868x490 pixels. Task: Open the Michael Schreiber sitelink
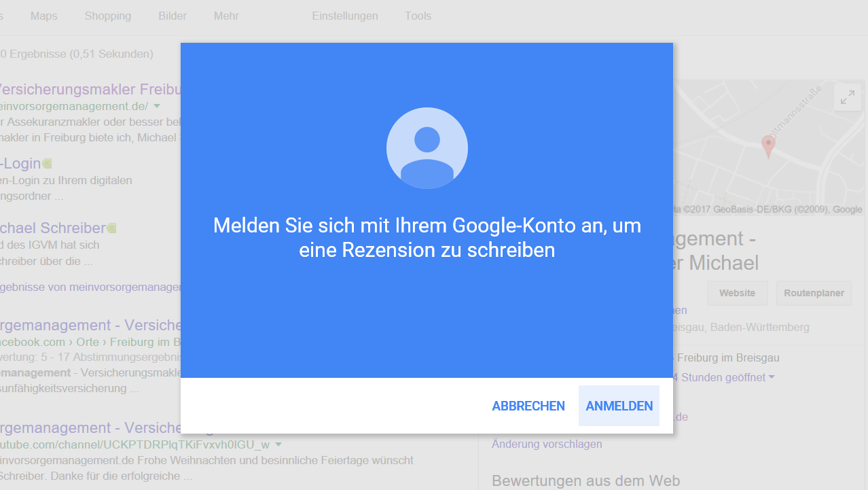tap(52, 228)
